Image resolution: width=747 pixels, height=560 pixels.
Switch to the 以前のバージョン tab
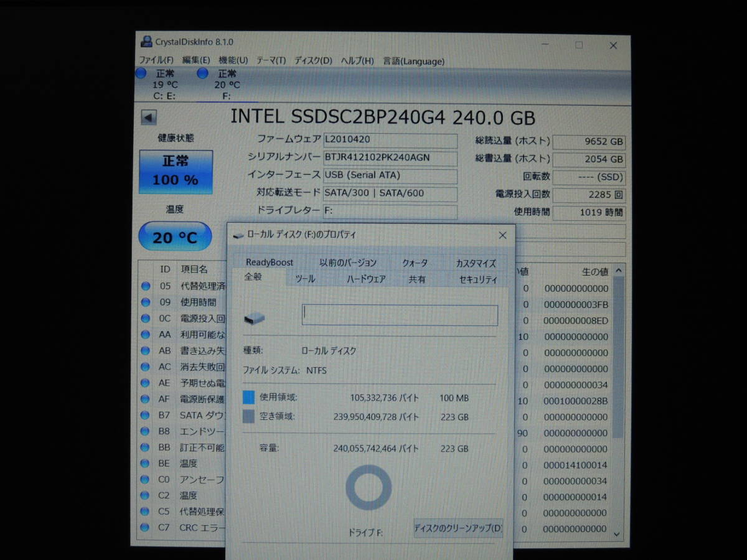point(348,263)
